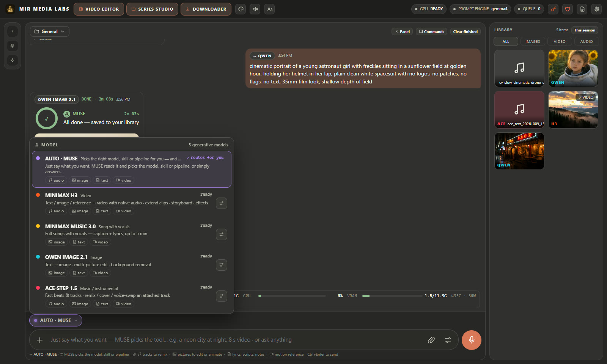Click the → QWEN tag on the prompt message

262,56
